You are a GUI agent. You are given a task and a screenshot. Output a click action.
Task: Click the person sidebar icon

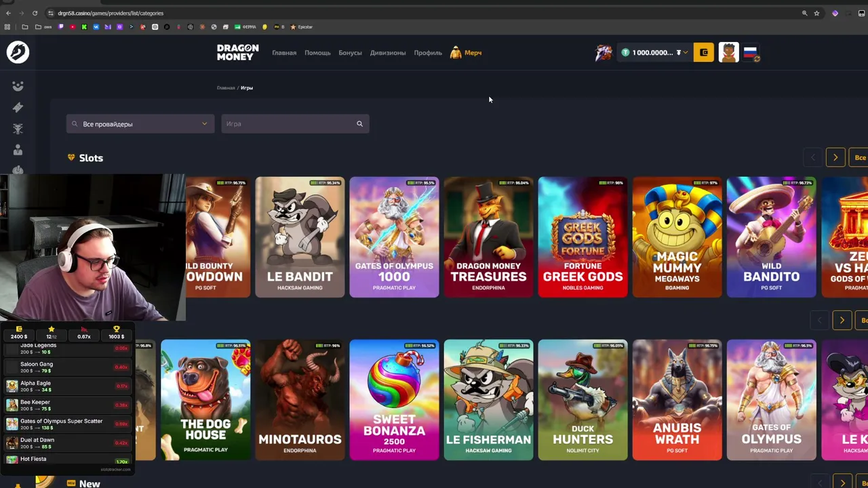point(18,150)
